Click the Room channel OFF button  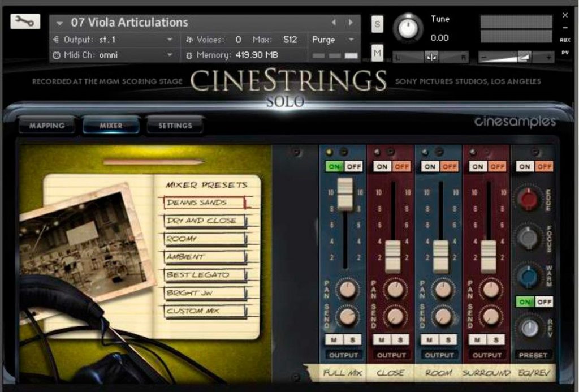click(450, 167)
